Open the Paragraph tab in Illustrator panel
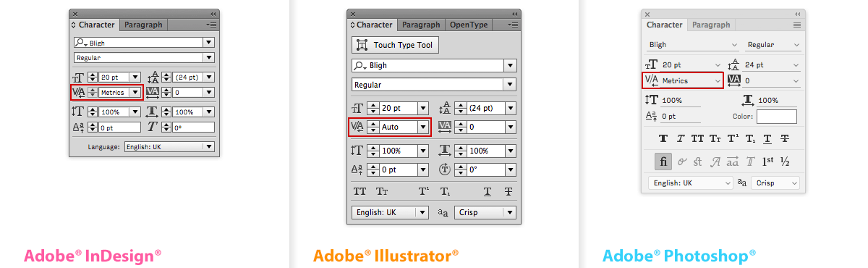868x268 pixels. point(421,25)
